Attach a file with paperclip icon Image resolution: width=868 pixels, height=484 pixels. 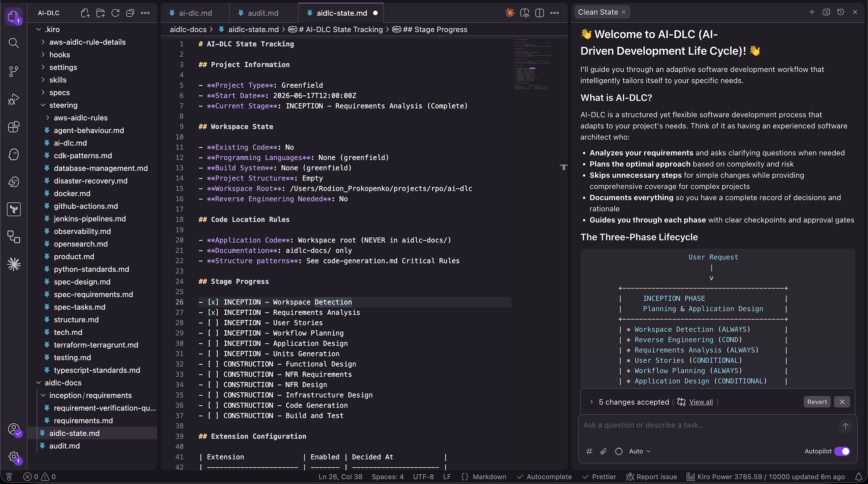[604, 451]
